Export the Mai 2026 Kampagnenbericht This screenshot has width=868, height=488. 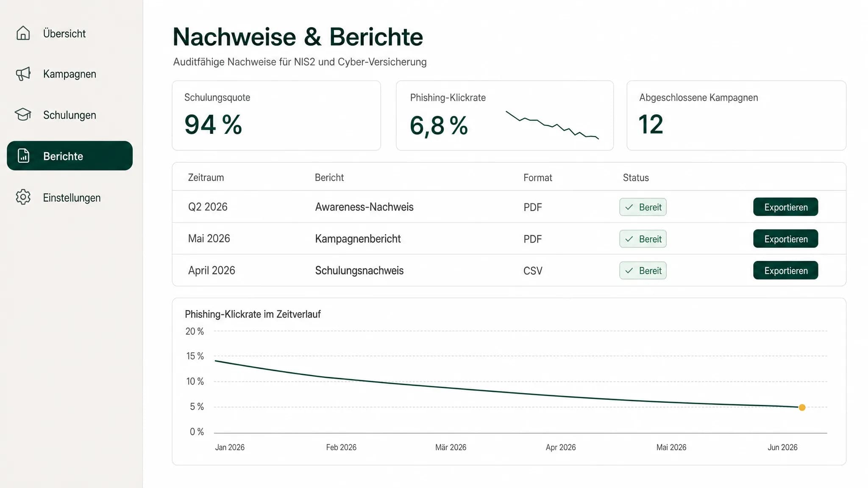point(785,239)
